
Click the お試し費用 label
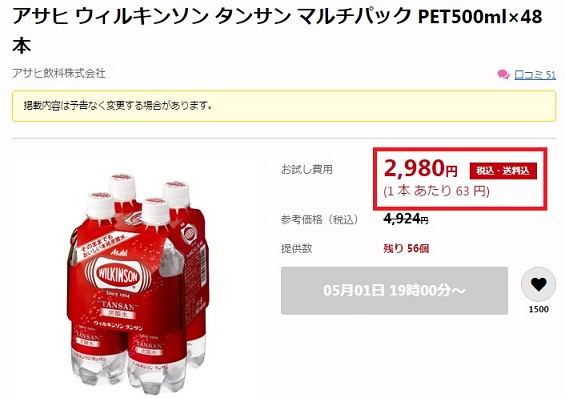[x=307, y=169]
